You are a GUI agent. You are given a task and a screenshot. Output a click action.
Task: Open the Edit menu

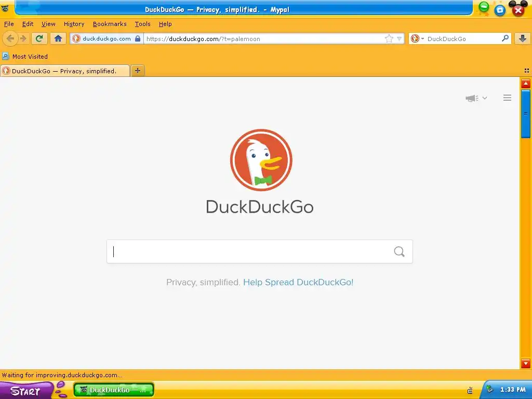point(28,24)
